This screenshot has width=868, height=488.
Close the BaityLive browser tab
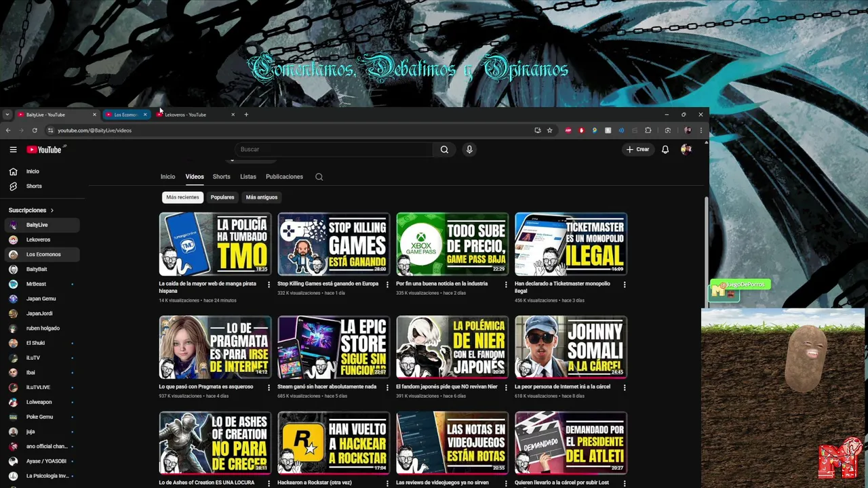(x=94, y=115)
